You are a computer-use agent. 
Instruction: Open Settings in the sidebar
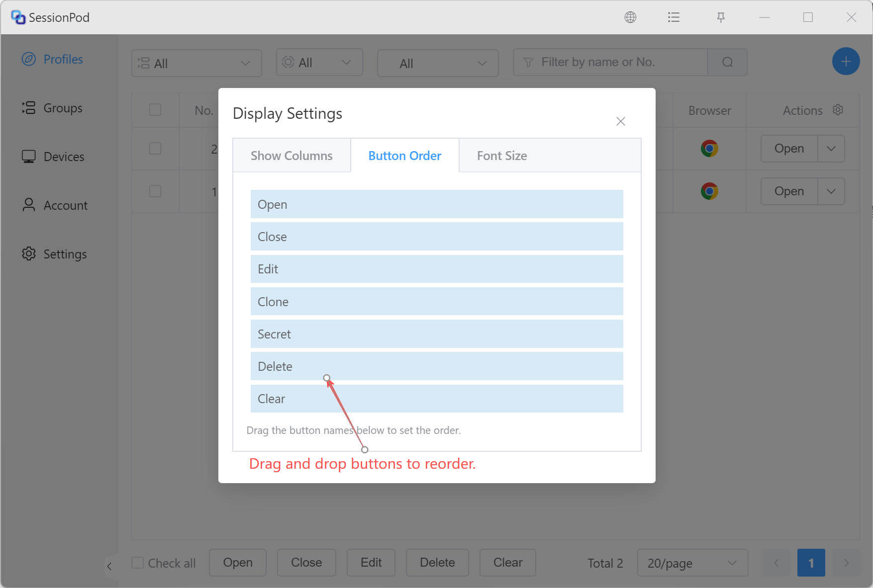[x=54, y=254]
